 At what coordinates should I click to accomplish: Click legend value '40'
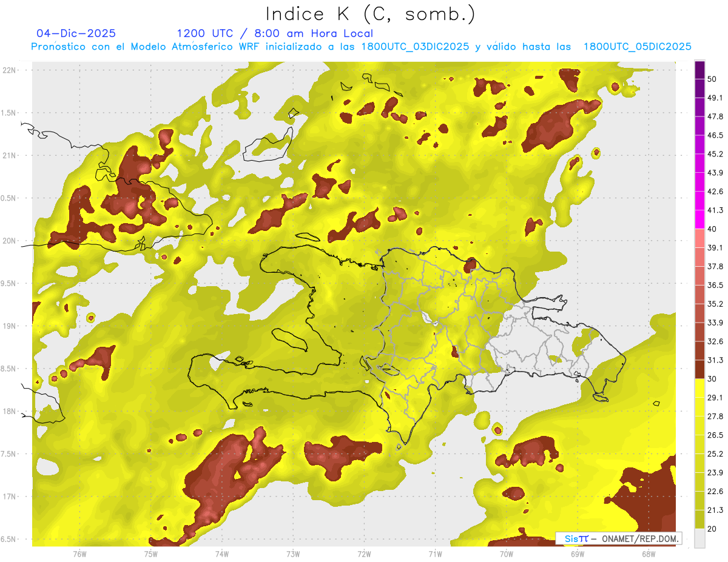tap(712, 229)
